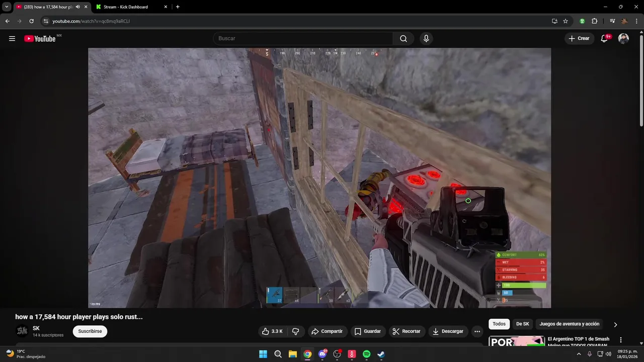This screenshot has width=644, height=362.
Task: Open the Windows Start menu
Action: tap(263, 354)
